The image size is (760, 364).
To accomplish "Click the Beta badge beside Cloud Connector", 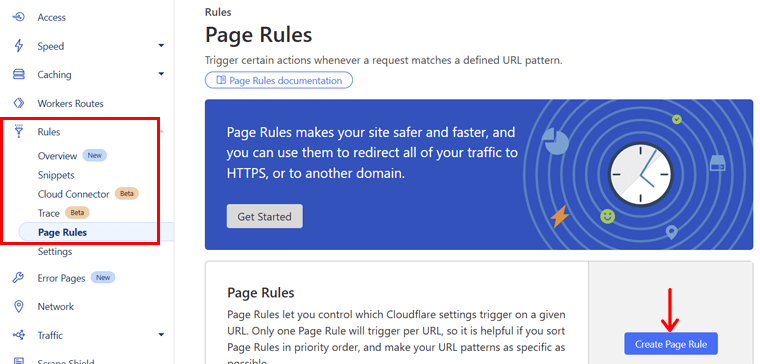I will [127, 194].
